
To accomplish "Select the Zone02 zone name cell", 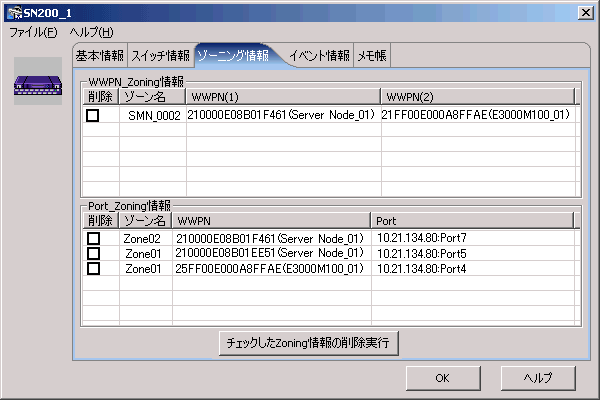I will 146,238.
